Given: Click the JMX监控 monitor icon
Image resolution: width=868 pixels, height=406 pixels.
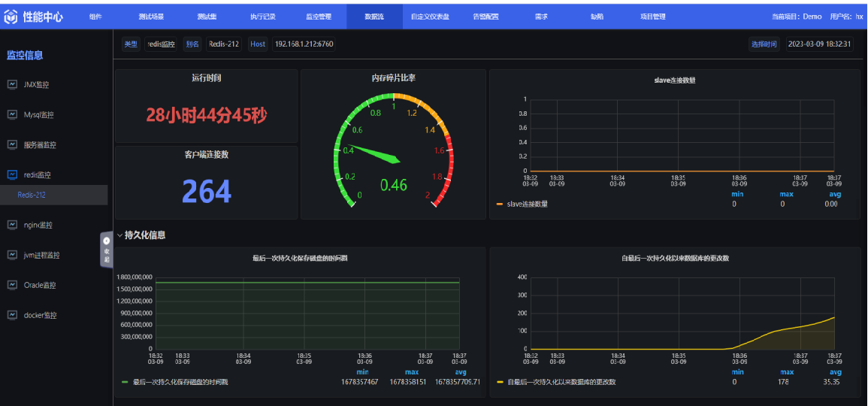Looking at the screenshot, I should tap(12, 85).
